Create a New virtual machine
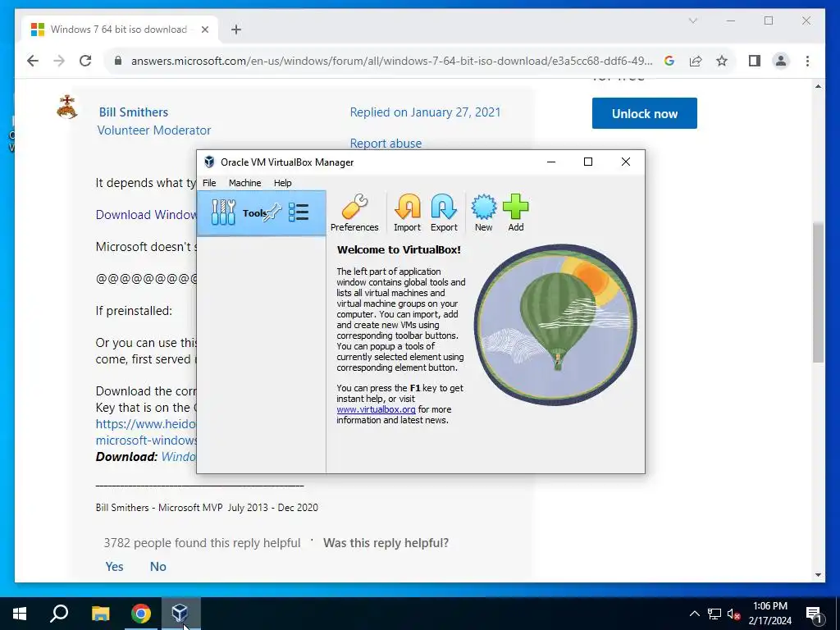Image resolution: width=840 pixels, height=630 pixels. coord(483,212)
